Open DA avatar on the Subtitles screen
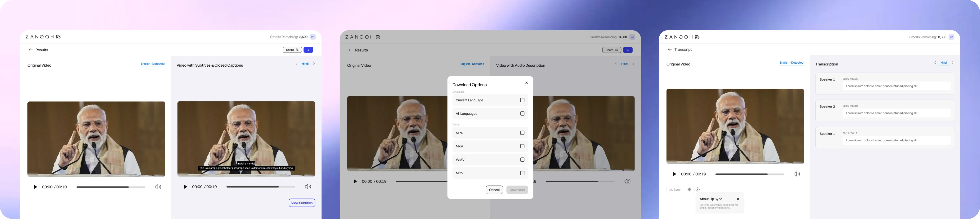 point(313,37)
